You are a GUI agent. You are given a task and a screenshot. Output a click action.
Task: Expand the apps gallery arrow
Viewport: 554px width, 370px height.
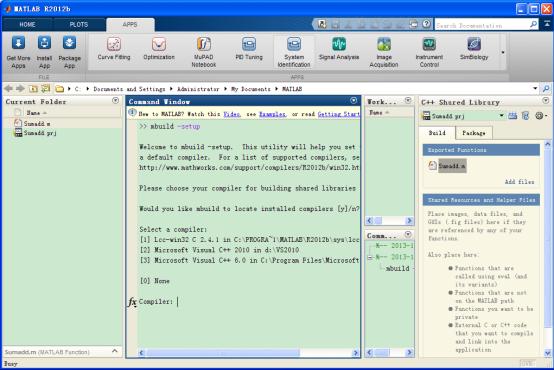point(503,52)
